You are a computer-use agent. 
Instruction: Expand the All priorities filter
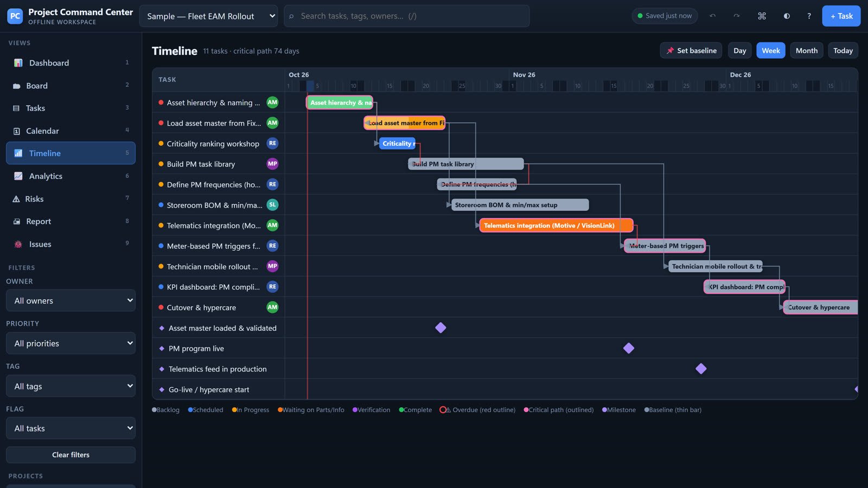point(71,343)
